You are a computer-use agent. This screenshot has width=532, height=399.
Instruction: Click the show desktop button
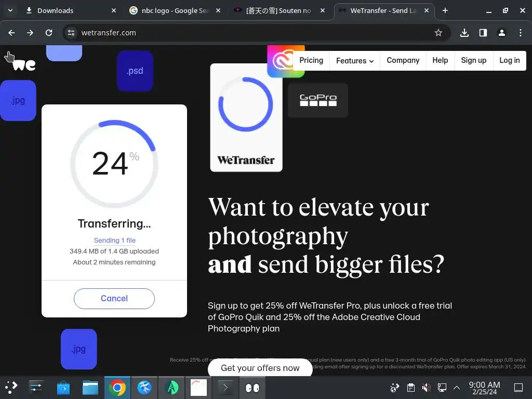coord(518,388)
